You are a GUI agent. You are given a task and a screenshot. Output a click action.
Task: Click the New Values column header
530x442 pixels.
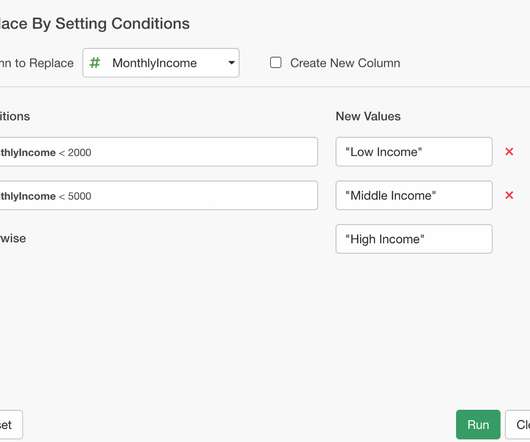(368, 116)
